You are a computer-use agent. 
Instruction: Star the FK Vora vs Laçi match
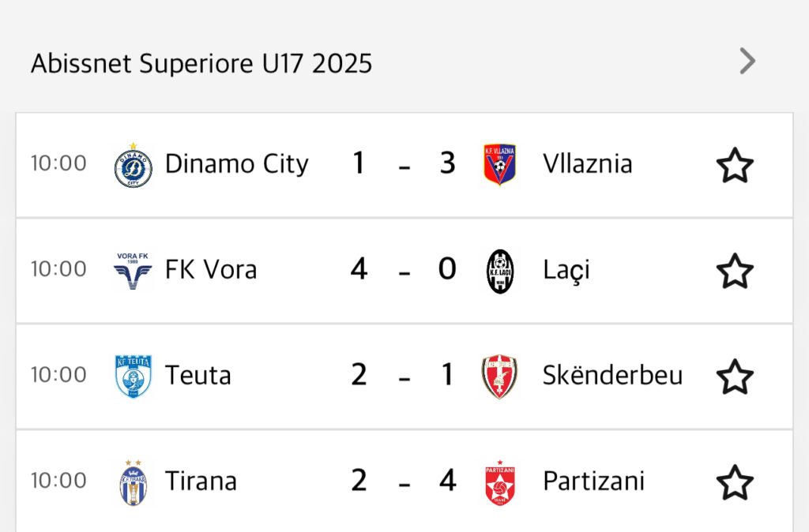pyautogui.click(x=735, y=271)
